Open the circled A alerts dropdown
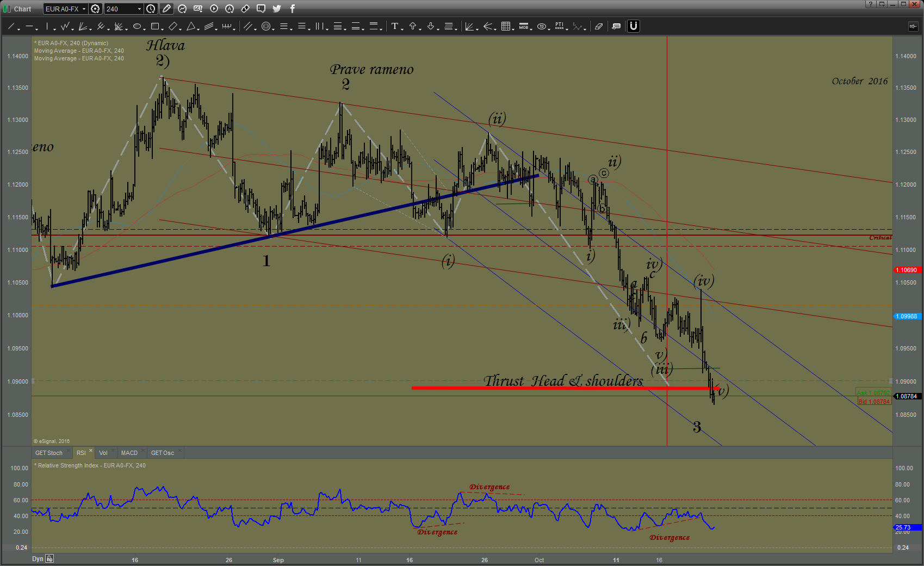The width and height of the screenshot is (924, 566). click(230, 9)
